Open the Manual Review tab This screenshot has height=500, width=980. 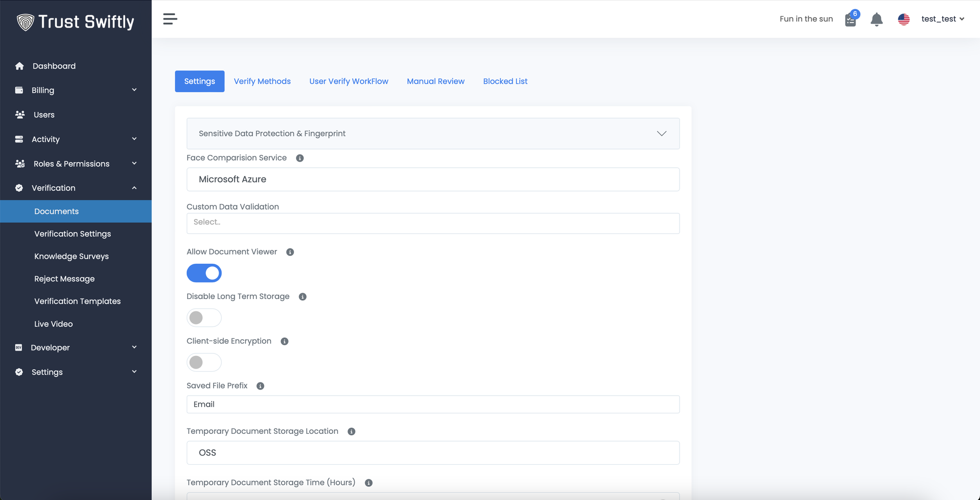pos(435,81)
